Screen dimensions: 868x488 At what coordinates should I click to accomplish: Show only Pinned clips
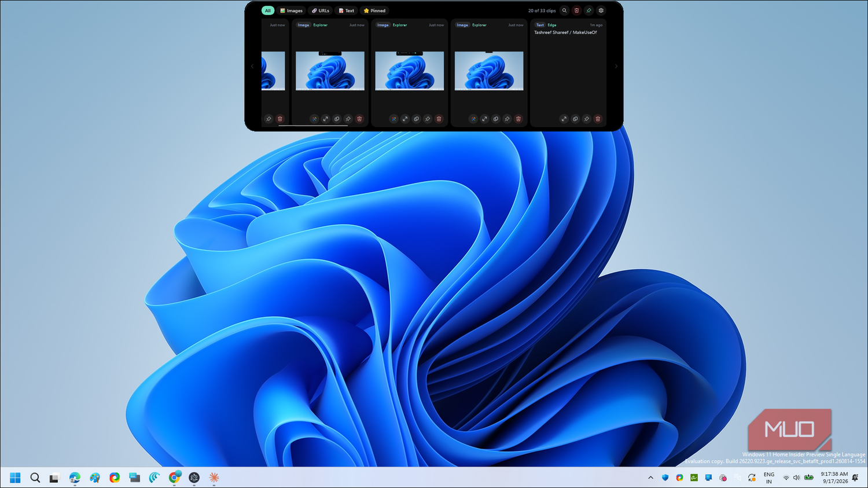[x=374, y=10]
